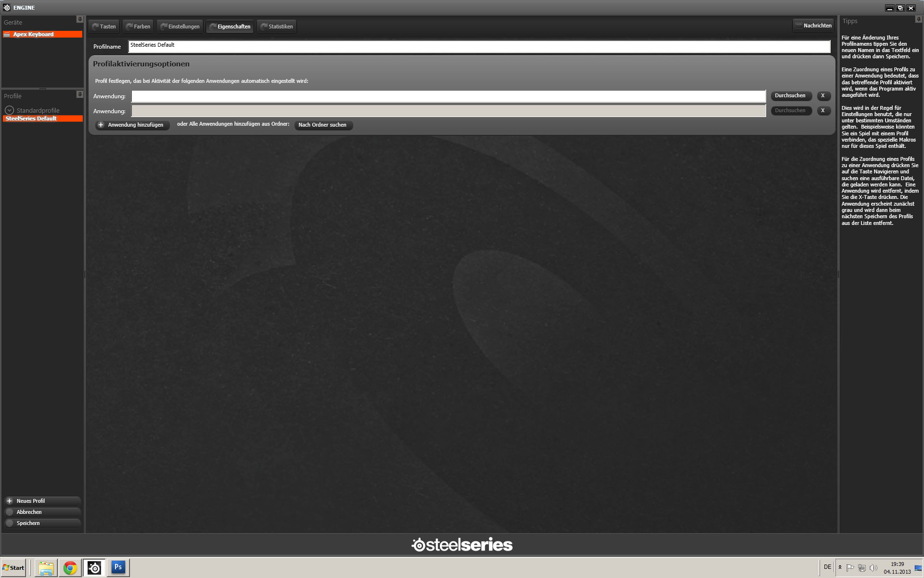Click the steelseries logo at bottom

(x=462, y=545)
